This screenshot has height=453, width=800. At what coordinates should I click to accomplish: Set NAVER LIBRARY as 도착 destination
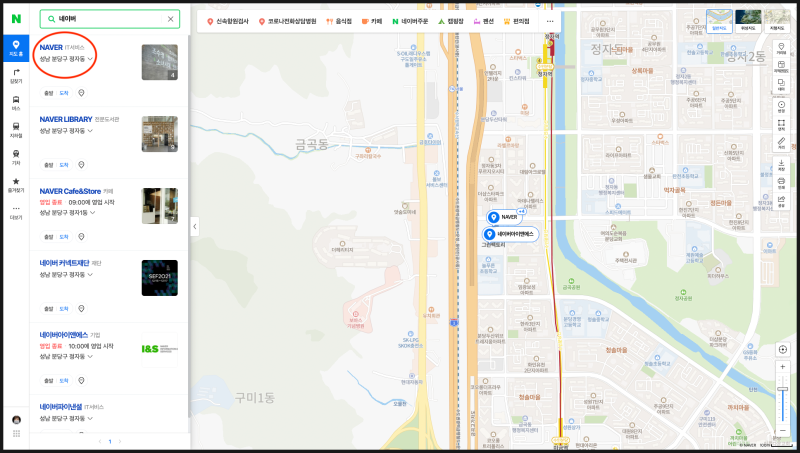64,165
